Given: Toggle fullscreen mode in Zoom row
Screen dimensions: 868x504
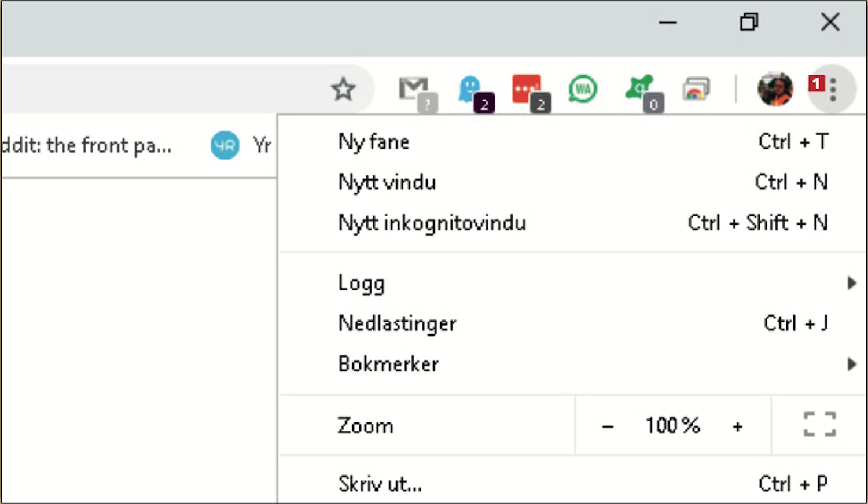Looking at the screenshot, I should tap(819, 425).
